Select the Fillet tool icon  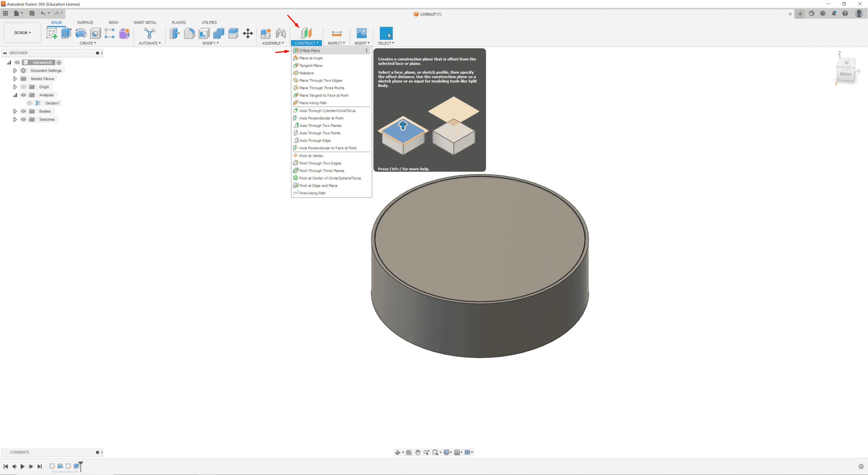(189, 33)
